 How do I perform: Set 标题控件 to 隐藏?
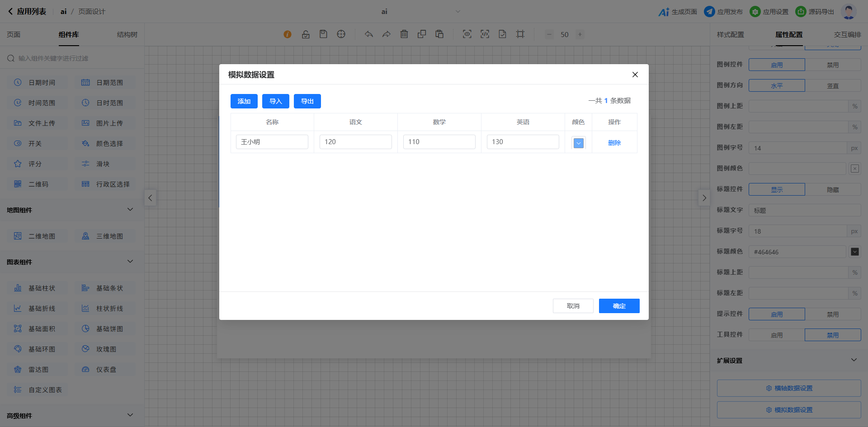833,190
